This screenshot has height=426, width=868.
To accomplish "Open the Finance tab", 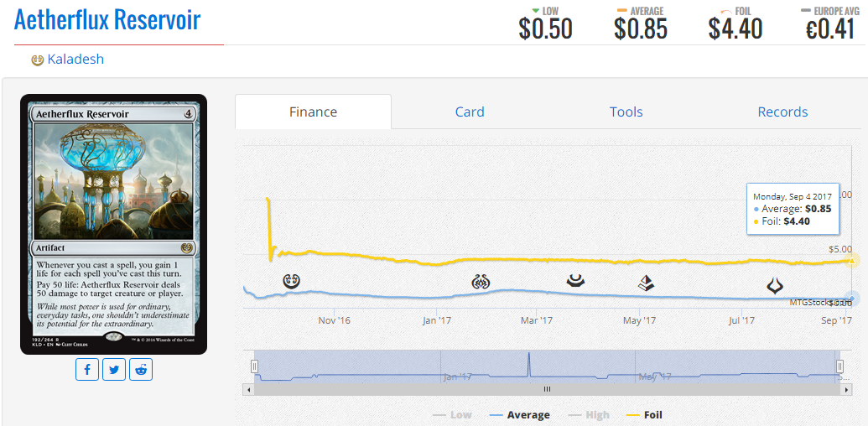I will point(314,112).
